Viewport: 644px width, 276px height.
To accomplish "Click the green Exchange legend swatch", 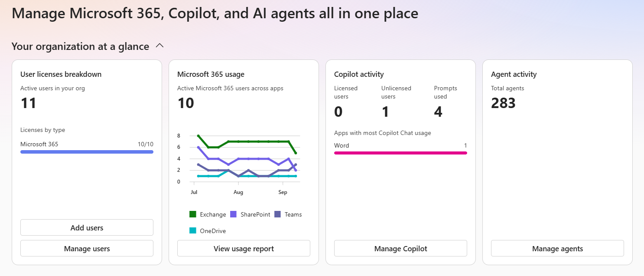I will point(193,214).
